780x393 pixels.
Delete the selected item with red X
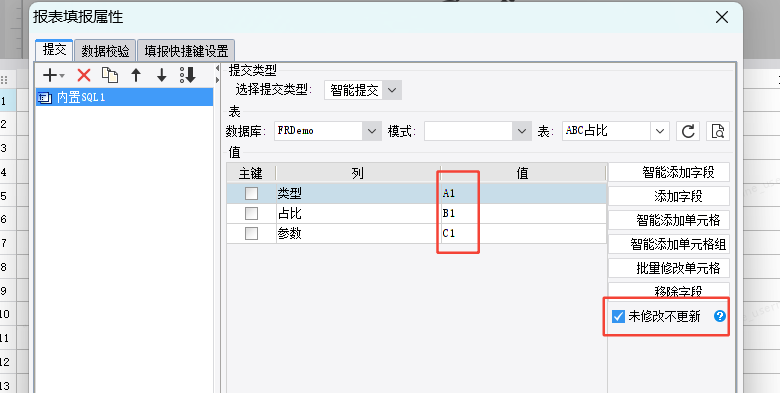point(84,76)
